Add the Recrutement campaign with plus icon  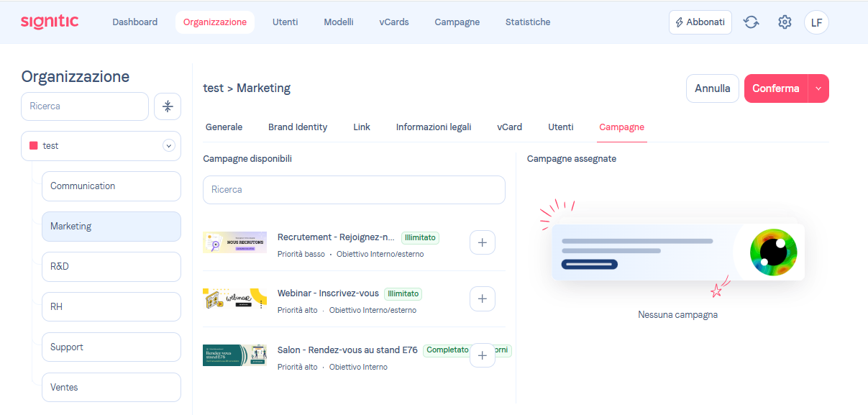tap(482, 243)
